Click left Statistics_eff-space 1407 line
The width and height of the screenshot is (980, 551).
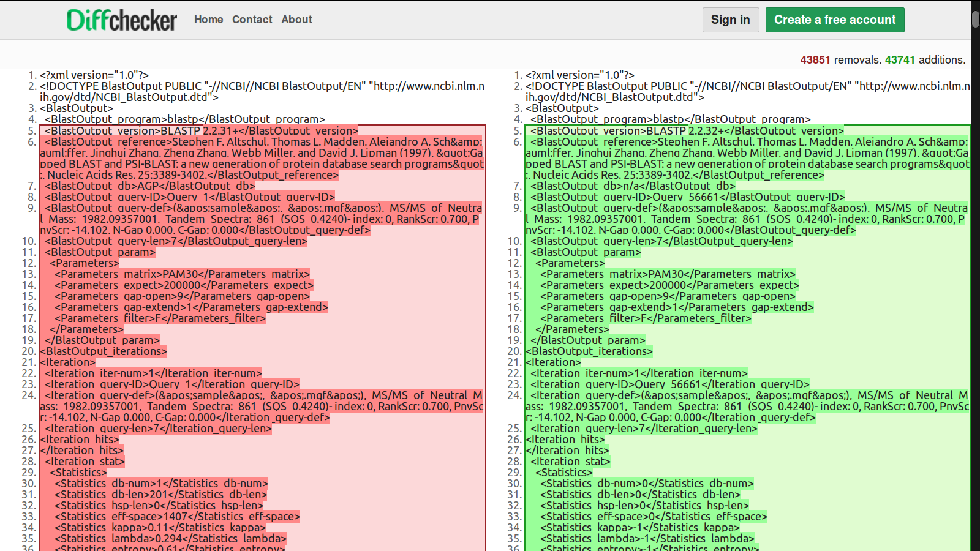point(178,516)
